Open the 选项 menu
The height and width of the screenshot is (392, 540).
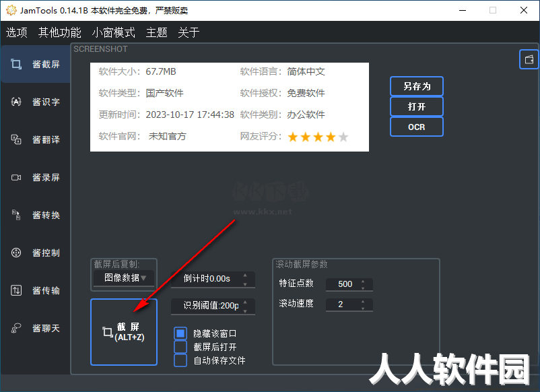[17, 32]
